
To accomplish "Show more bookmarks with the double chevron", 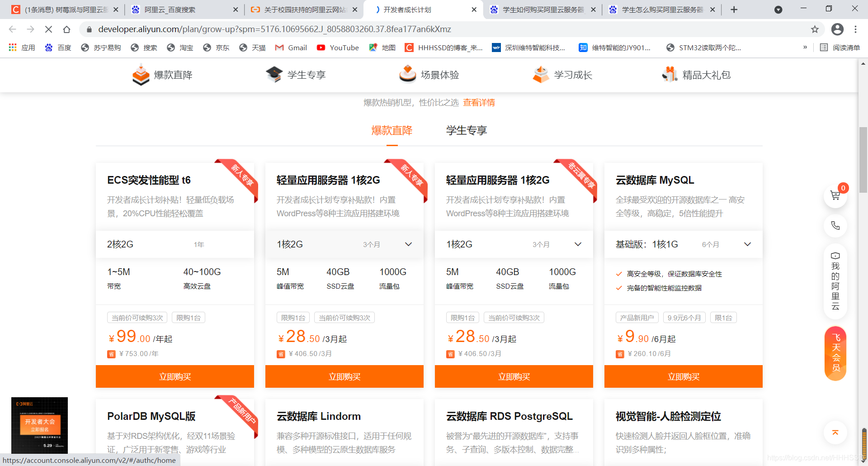I will (x=805, y=47).
